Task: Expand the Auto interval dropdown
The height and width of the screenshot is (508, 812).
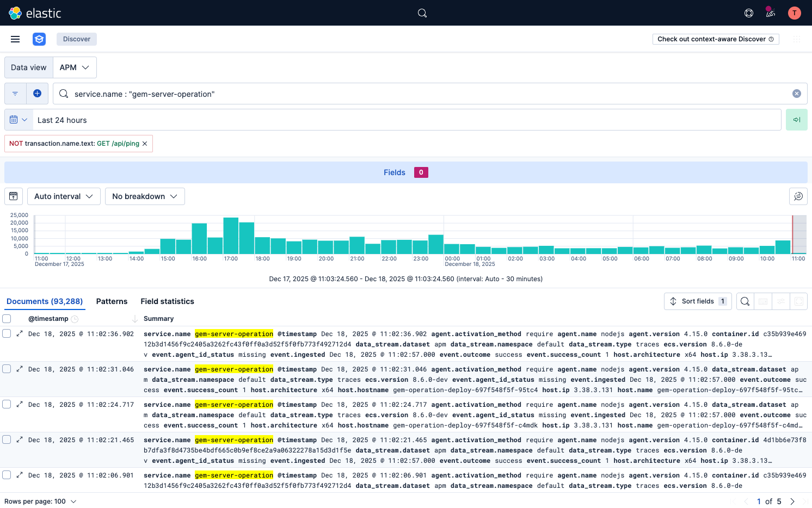Action: [64, 196]
